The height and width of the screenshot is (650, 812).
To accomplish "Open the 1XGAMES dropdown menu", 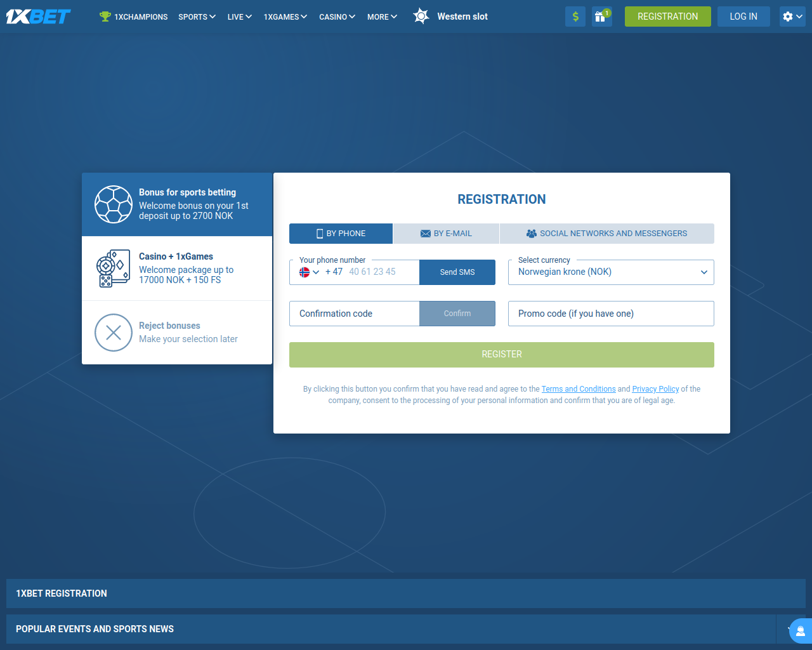I will point(285,17).
